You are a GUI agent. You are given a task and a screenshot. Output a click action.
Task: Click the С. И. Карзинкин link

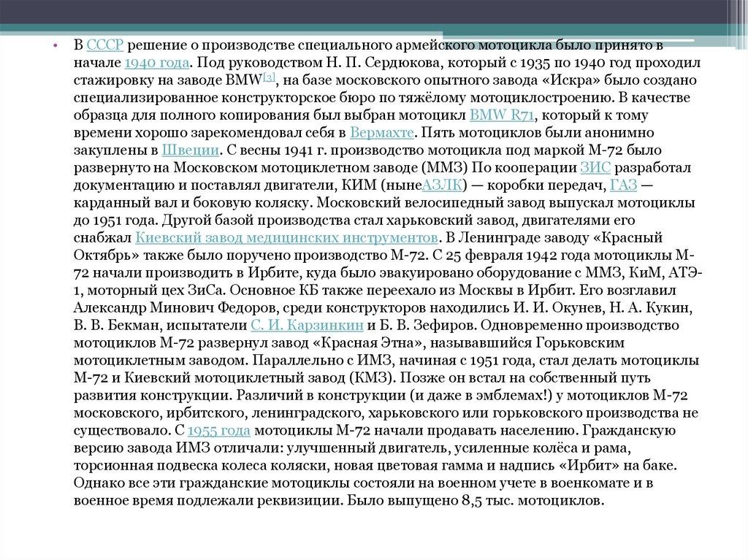click(x=307, y=326)
